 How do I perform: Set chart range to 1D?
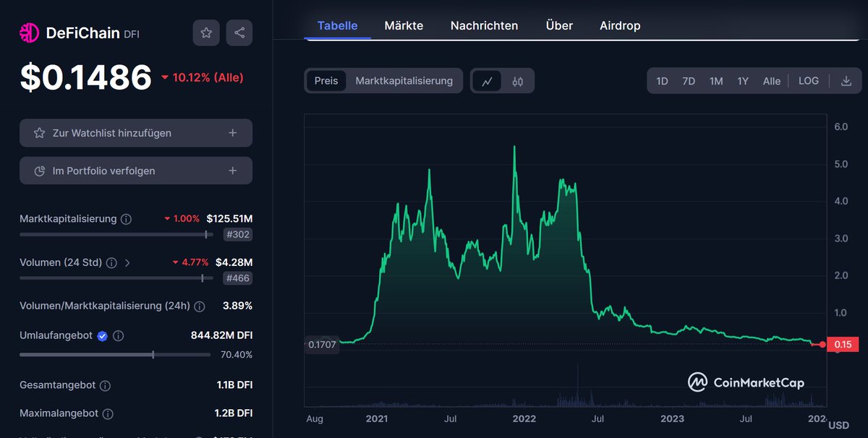pos(662,81)
